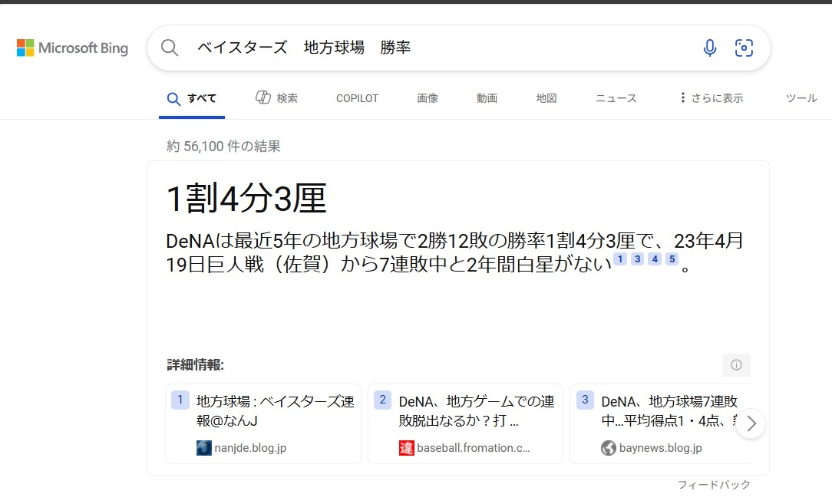Click citation badge 4 in answer

655,259
